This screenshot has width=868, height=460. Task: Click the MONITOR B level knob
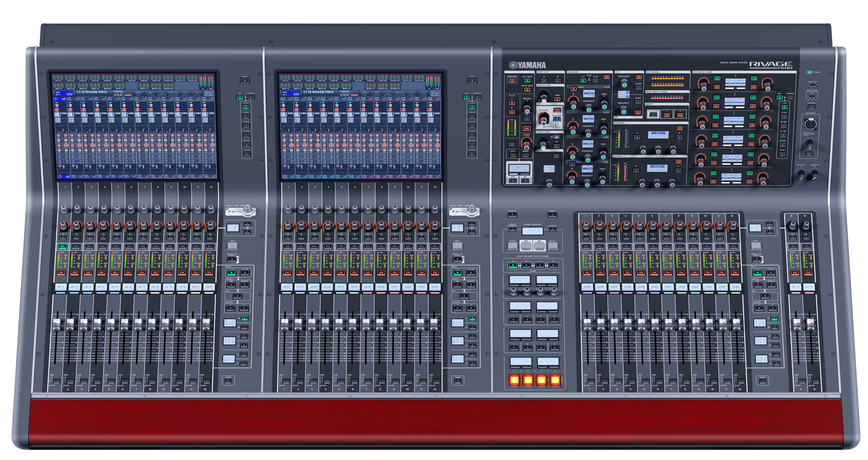point(815,175)
